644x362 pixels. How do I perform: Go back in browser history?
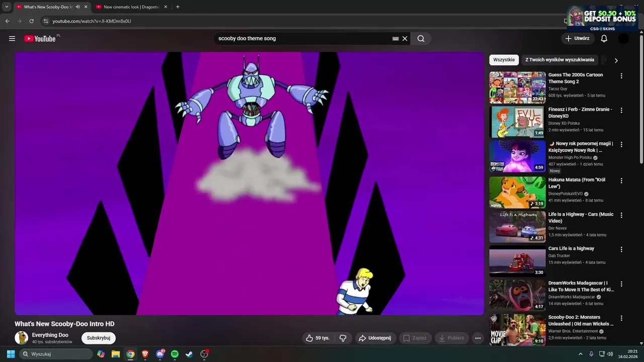[8, 21]
